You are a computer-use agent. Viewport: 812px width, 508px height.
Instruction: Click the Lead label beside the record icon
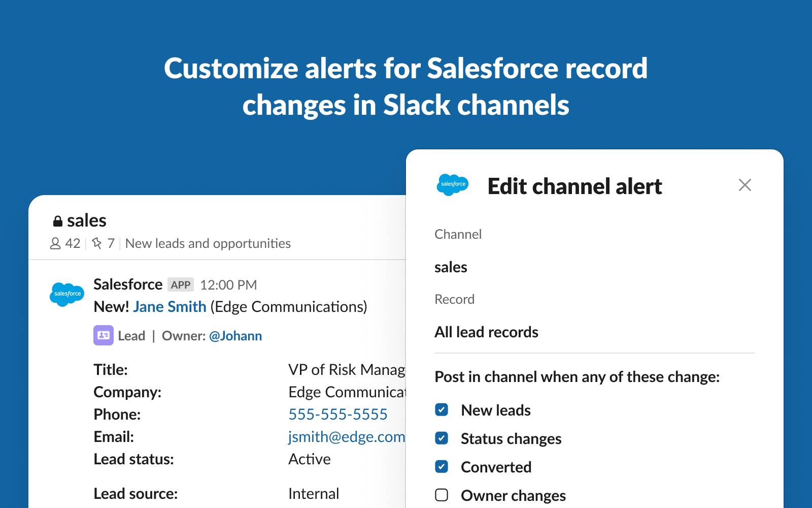tap(131, 336)
